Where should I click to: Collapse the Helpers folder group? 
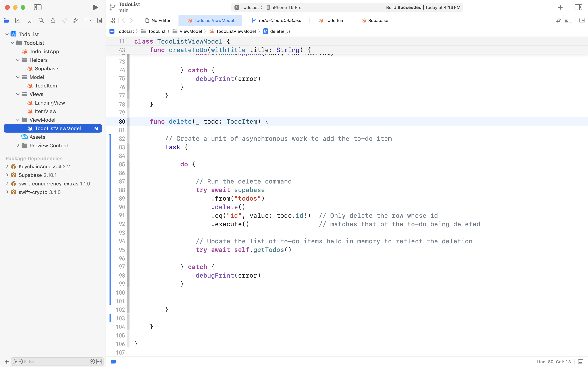click(x=17, y=60)
